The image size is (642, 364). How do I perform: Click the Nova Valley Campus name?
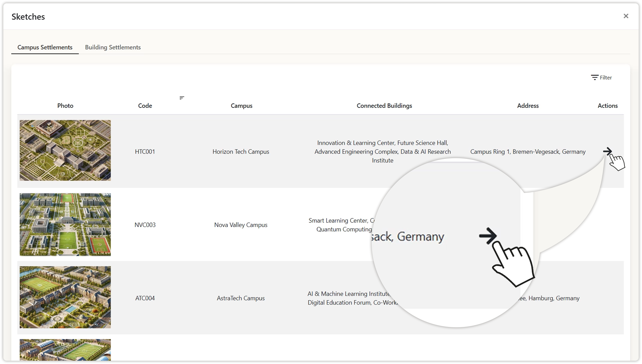241,225
